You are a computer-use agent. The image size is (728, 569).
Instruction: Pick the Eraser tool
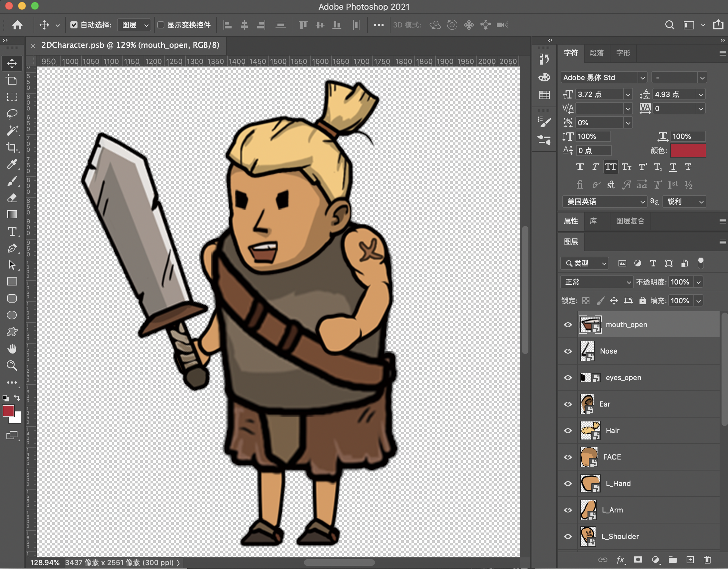12,198
